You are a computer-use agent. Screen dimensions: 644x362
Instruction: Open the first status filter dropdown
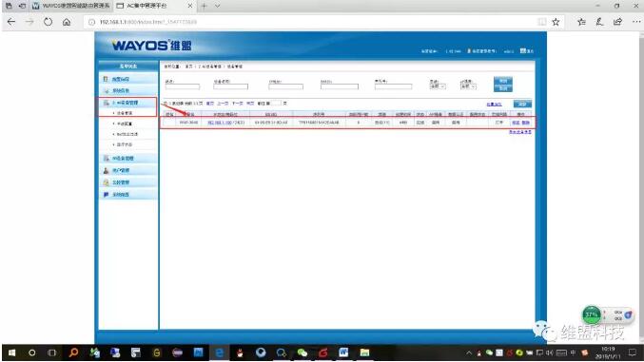438,86
